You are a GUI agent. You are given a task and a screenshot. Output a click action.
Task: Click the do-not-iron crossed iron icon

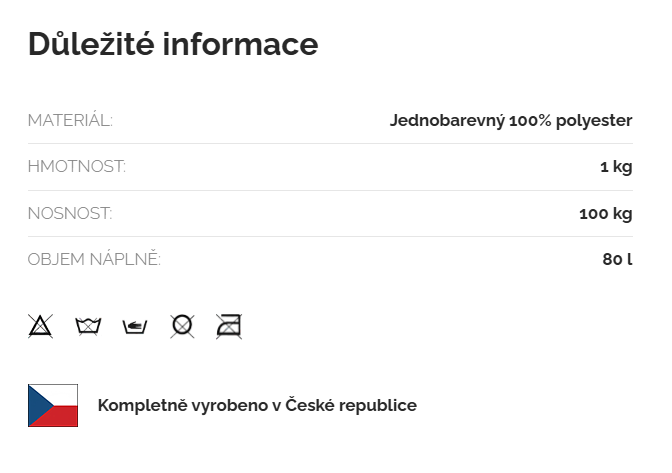229,326
